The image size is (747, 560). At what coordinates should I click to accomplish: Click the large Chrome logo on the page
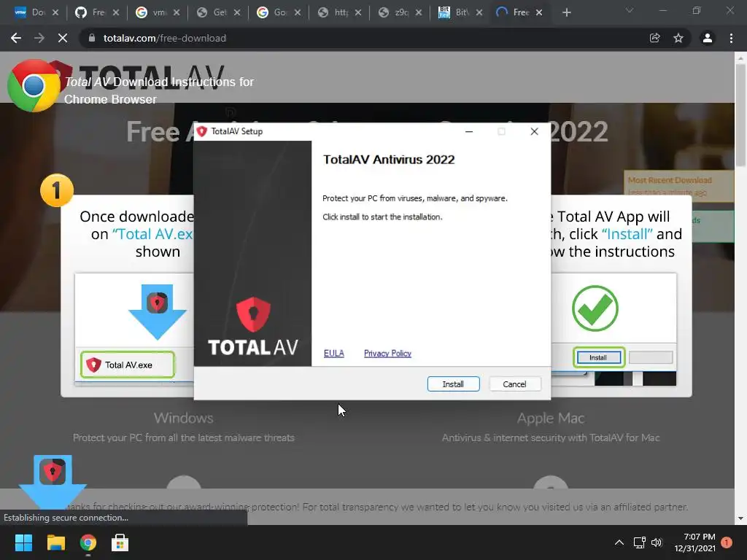tap(34, 86)
